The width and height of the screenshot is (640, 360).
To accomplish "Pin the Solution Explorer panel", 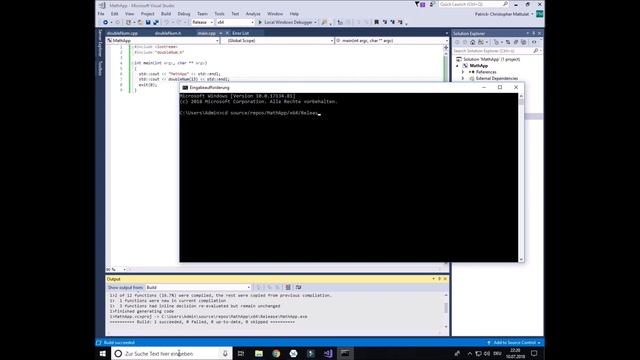I will point(533,33).
